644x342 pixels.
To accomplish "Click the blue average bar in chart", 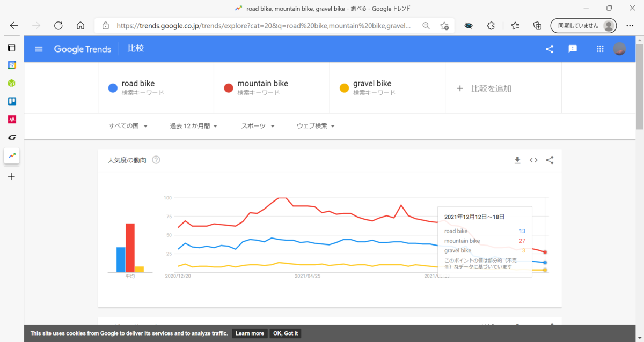I will (x=121, y=259).
